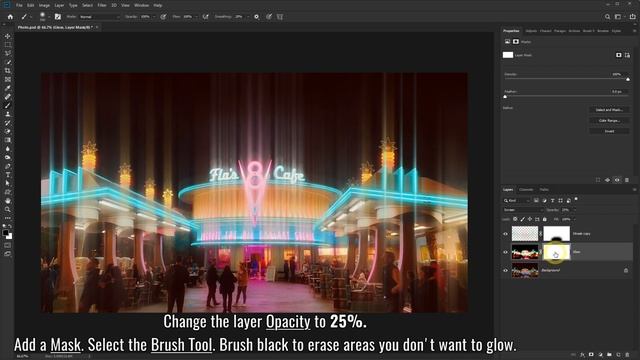Select the Zoom tool
Viewport: 640px width, 360px height.
(x=8, y=209)
